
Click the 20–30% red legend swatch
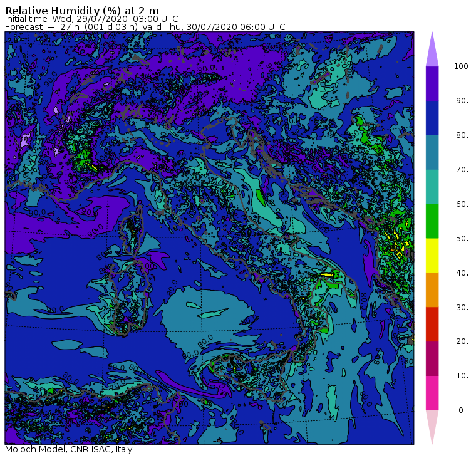[432, 325]
